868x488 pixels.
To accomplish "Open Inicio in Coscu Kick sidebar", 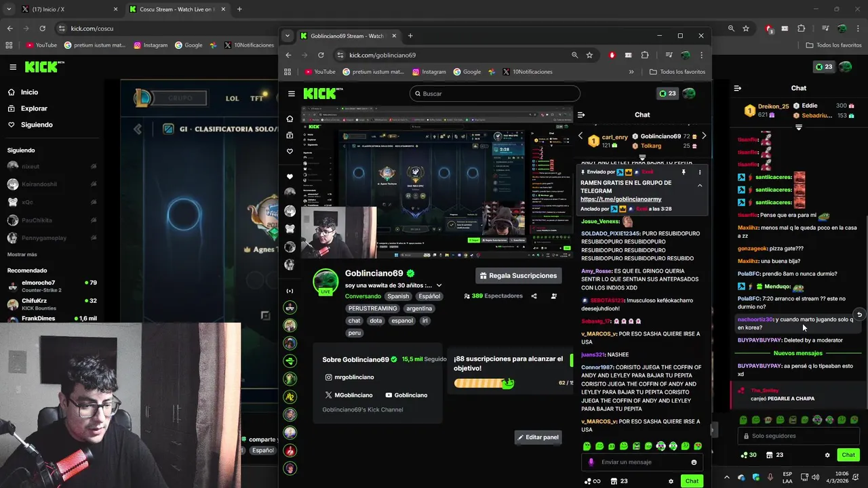I will click(23, 92).
